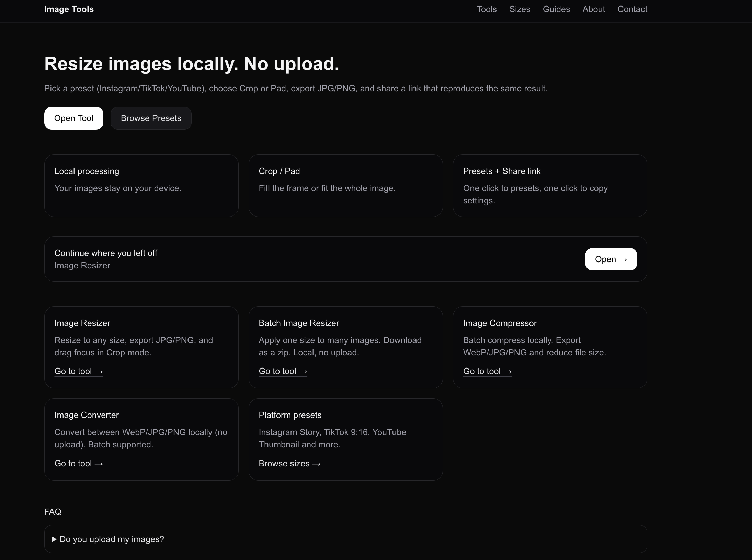Select the Sizes navigation item

click(x=520, y=9)
